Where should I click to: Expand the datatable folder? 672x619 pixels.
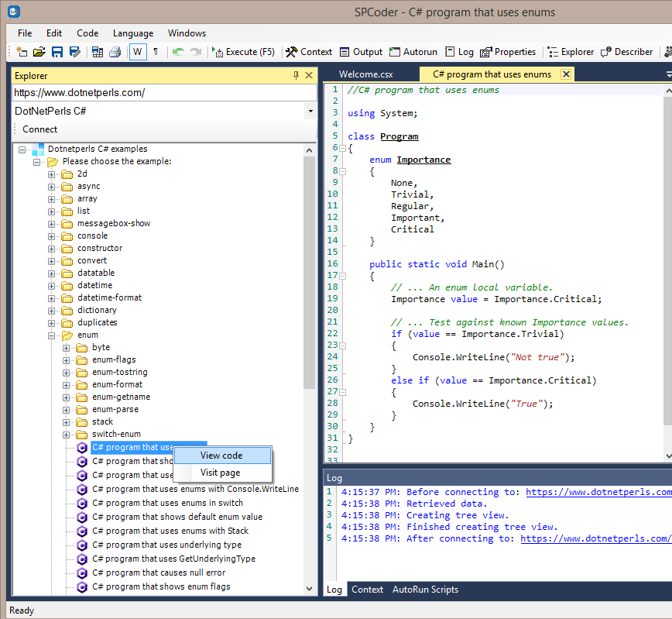pos(51,273)
